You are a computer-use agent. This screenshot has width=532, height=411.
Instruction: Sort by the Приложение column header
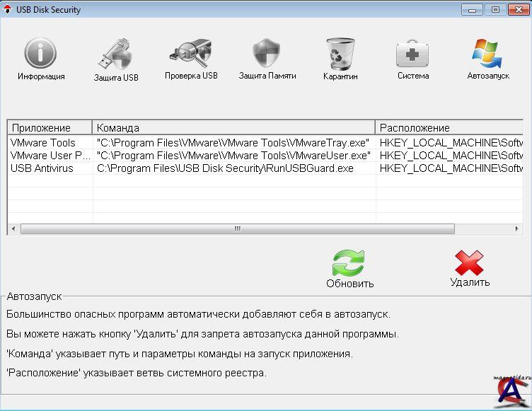click(50, 128)
